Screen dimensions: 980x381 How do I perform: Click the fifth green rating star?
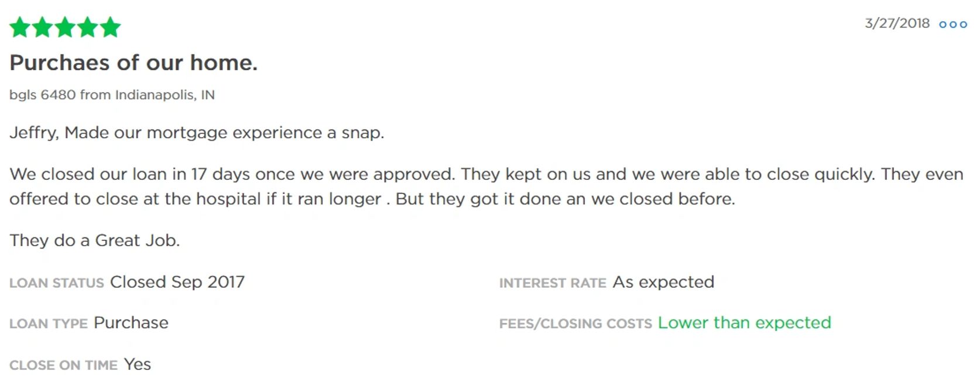tap(110, 28)
